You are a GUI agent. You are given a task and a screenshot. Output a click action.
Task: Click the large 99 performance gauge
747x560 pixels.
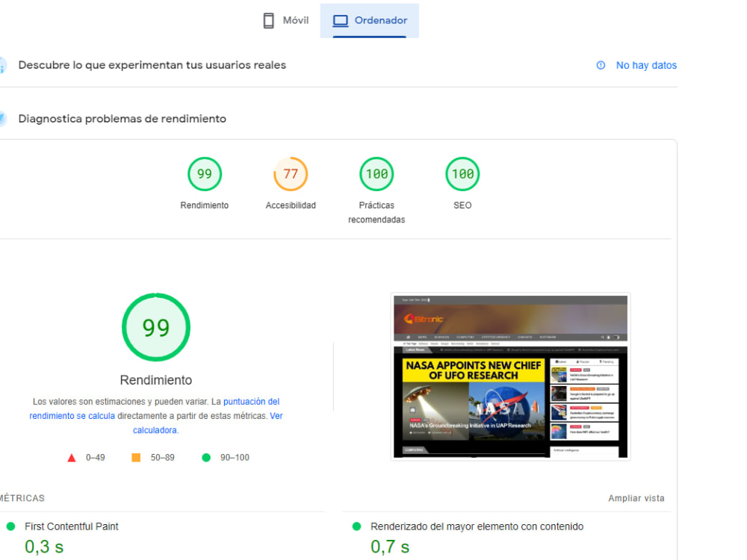click(x=156, y=327)
